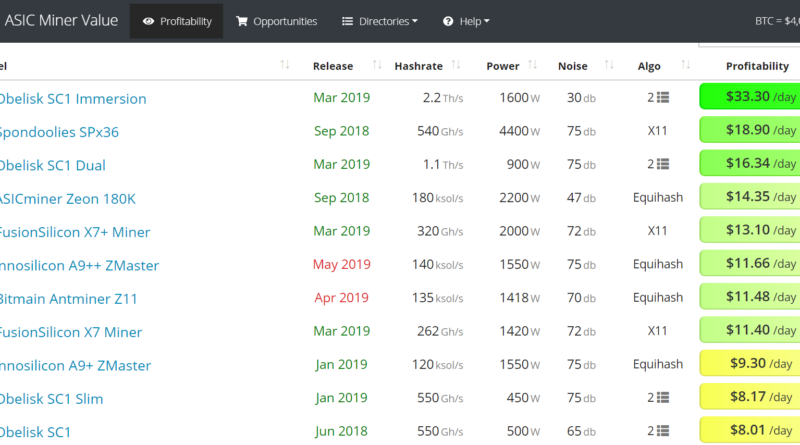The width and height of the screenshot is (800, 445).
Task: Click the $18.90 /day profitability badge
Action: click(x=750, y=130)
